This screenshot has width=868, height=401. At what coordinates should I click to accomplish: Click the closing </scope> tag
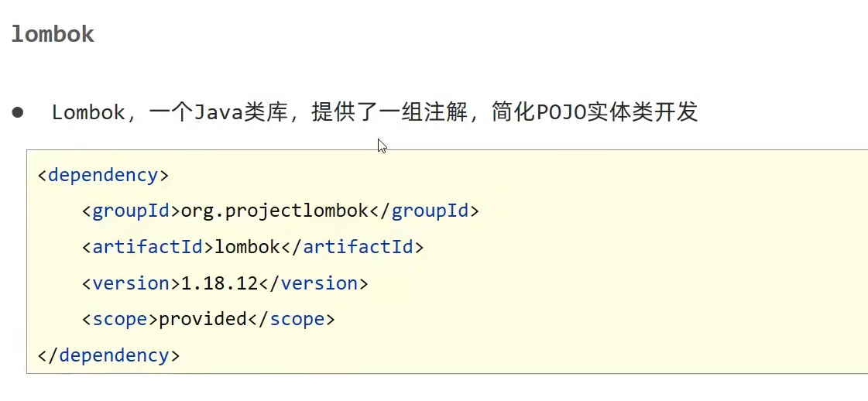(291, 319)
